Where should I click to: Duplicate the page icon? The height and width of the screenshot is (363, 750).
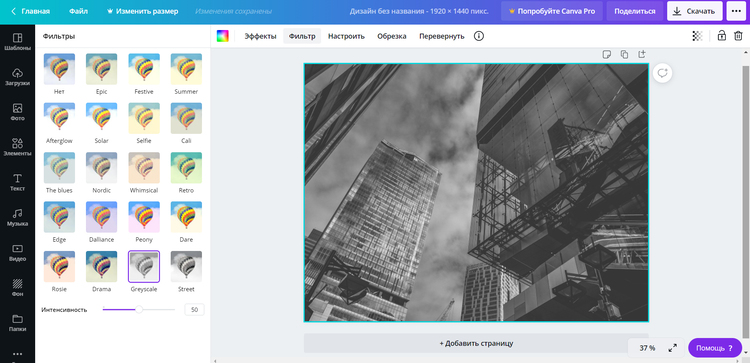pyautogui.click(x=624, y=54)
